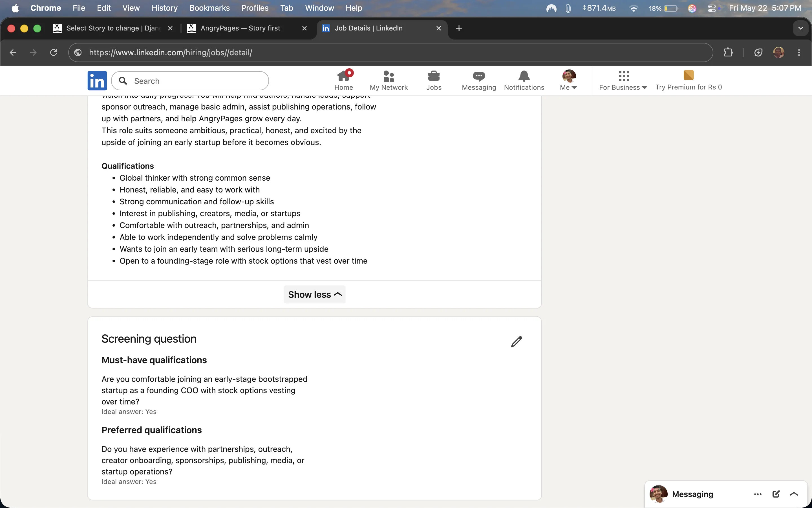Open the Bookmarks menu
812x508 pixels.
click(x=209, y=8)
